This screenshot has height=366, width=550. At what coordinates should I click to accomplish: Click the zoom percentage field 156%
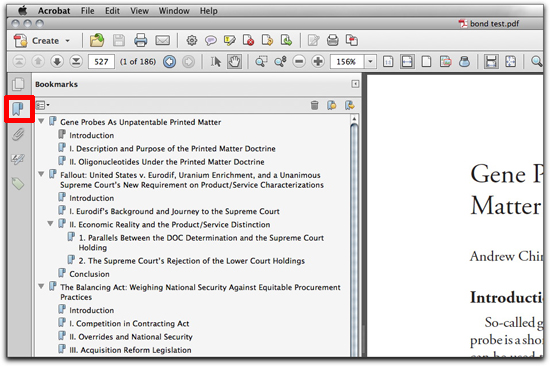tap(347, 62)
